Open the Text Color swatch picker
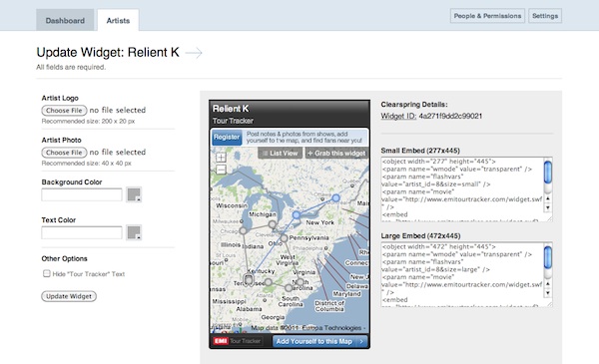The height and width of the screenshot is (364, 599). click(134, 232)
